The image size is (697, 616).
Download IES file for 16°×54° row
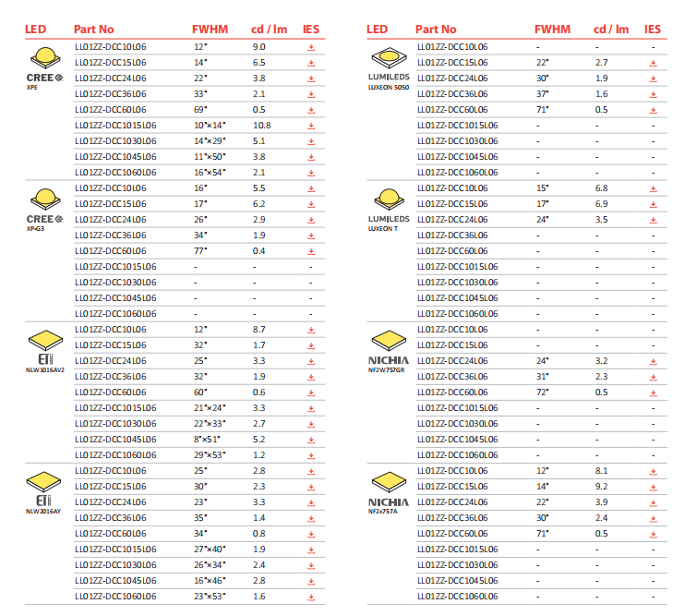[x=311, y=173]
